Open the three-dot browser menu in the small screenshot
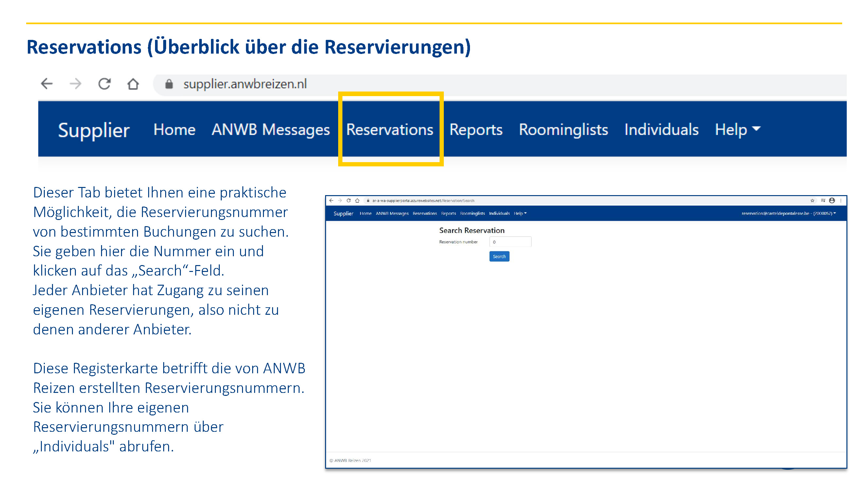 click(841, 201)
